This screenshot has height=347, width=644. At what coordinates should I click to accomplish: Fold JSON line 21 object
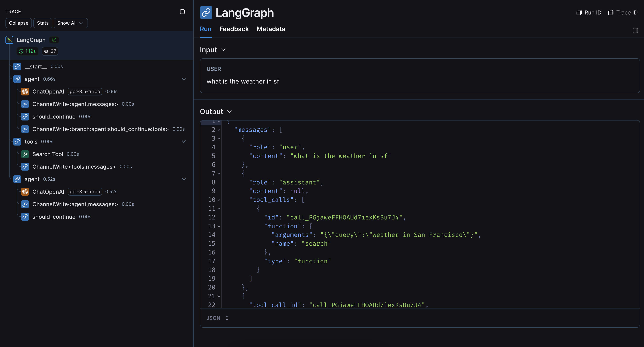(x=219, y=296)
